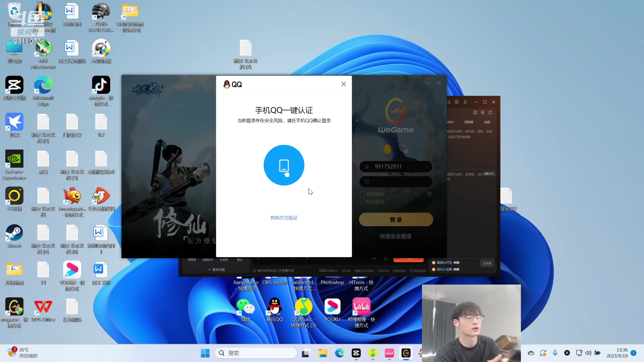The height and width of the screenshot is (362, 644).
Task: Select the 钻粉 tab in streaming window
Action: (x=487, y=122)
